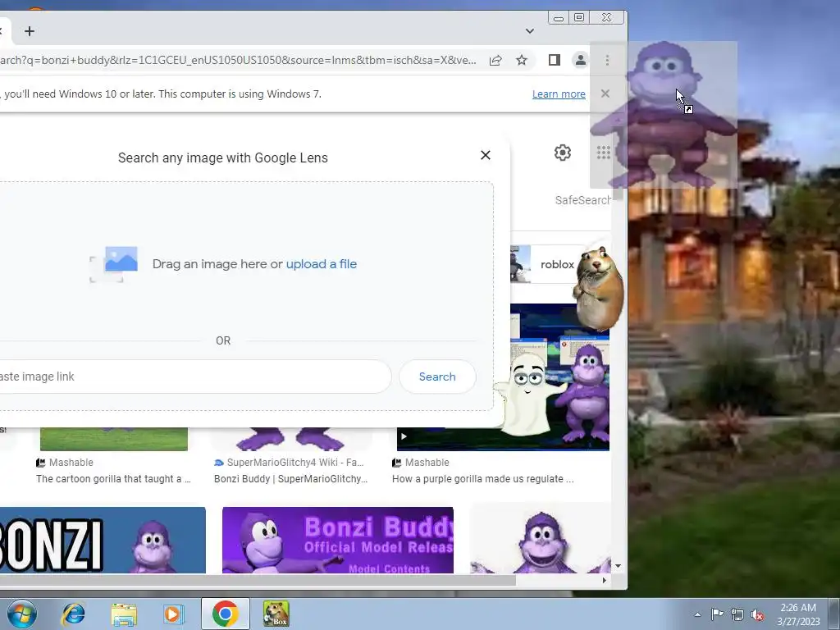
Task: Switch to Chrome taskbar button
Action: (x=225, y=614)
